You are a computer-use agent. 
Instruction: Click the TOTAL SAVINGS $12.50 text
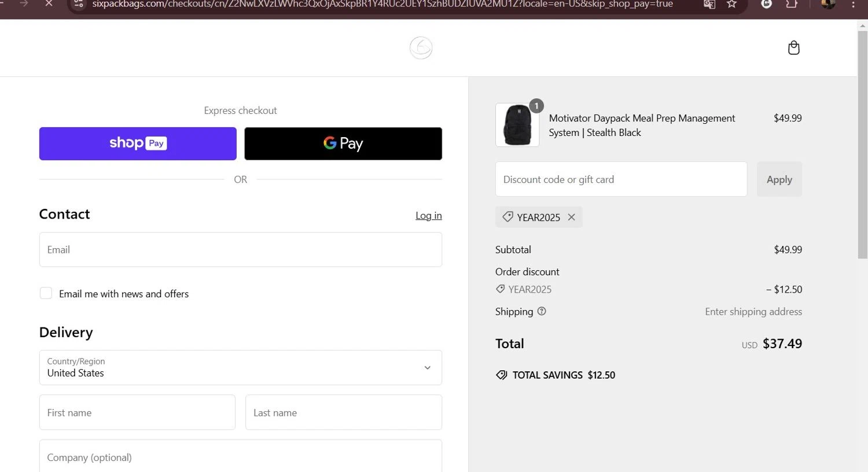pos(564,375)
